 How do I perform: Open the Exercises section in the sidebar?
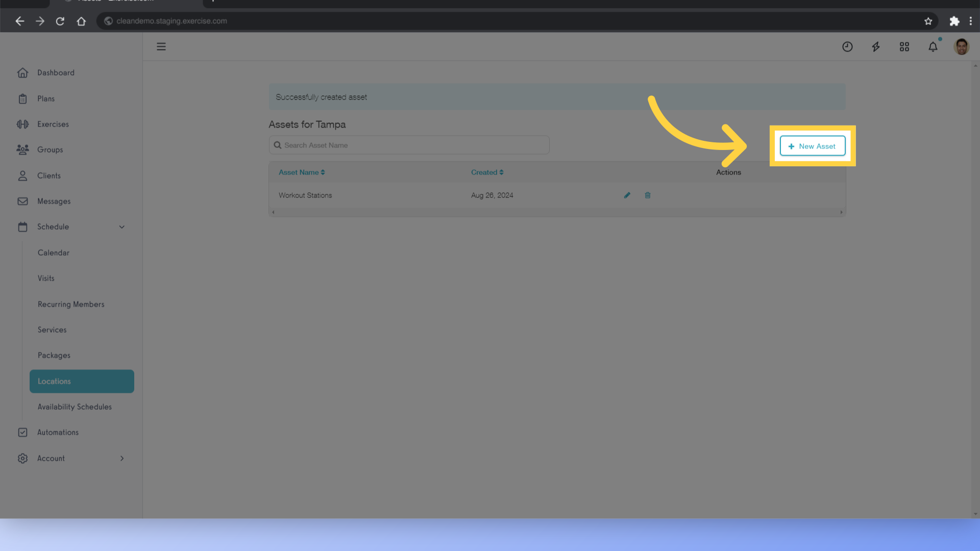pyautogui.click(x=53, y=124)
